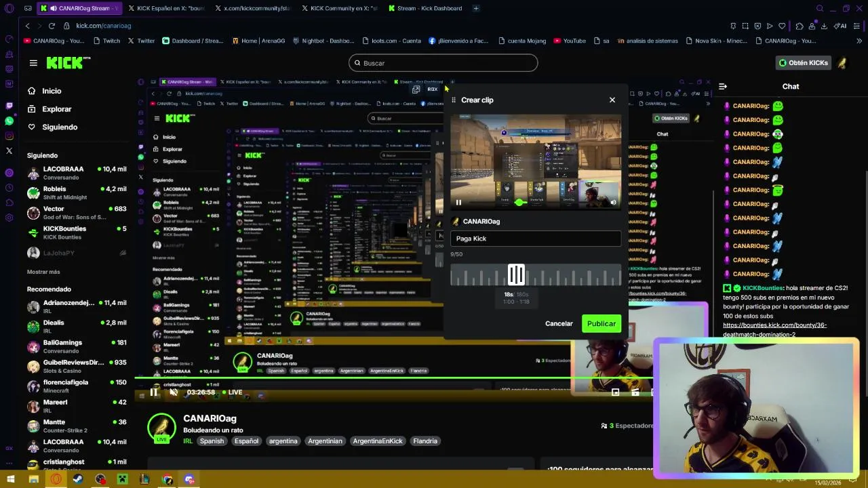Open Steam from the taskbar
This screenshot has width=868, height=488.
[77, 480]
